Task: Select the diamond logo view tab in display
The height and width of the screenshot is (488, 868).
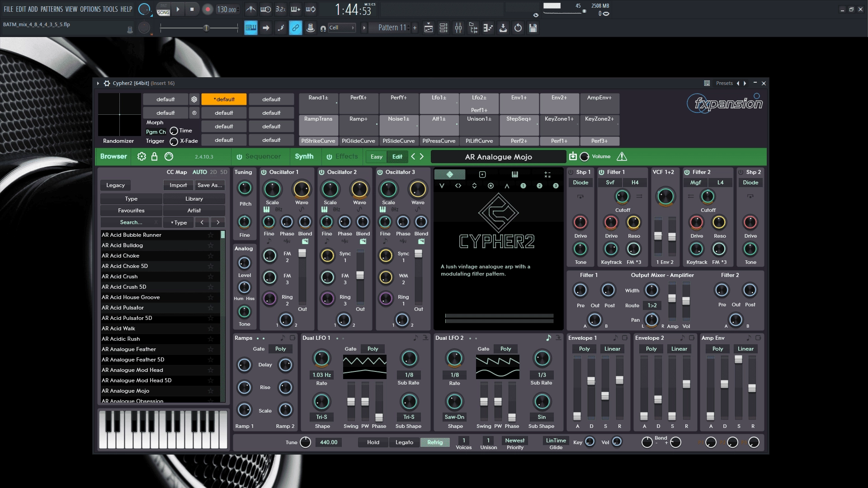Action: [x=449, y=174]
